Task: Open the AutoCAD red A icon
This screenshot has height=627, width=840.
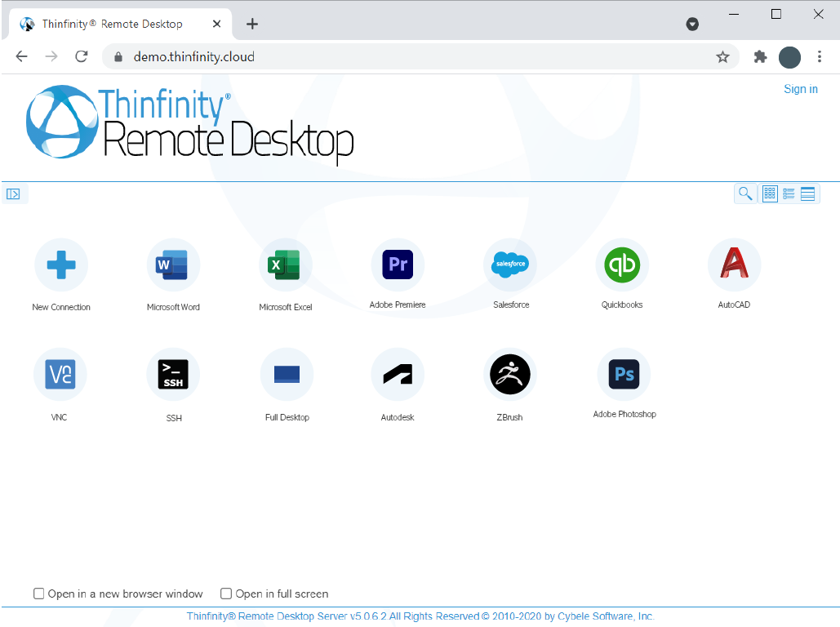Action: [734, 265]
